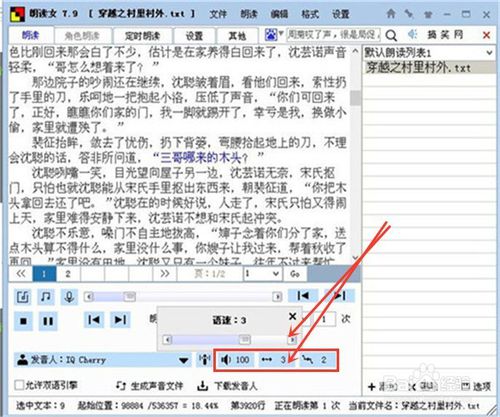Image resolution: width=500 pixels, height=417 pixels.
Task: Click the repeat count field showing 1
Action: [x=325, y=319]
